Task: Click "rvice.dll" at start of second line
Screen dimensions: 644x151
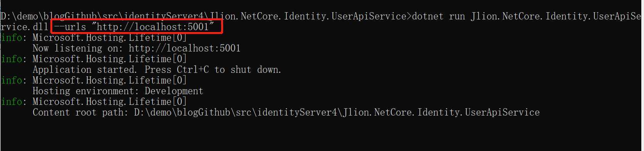Action: coord(25,27)
